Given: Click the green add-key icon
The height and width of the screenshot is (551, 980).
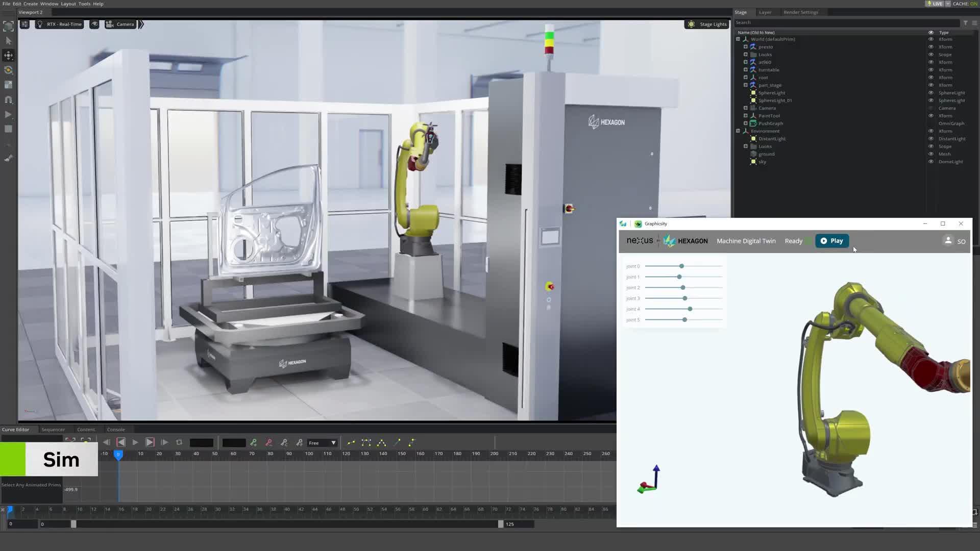Looking at the screenshot, I should pyautogui.click(x=254, y=442).
